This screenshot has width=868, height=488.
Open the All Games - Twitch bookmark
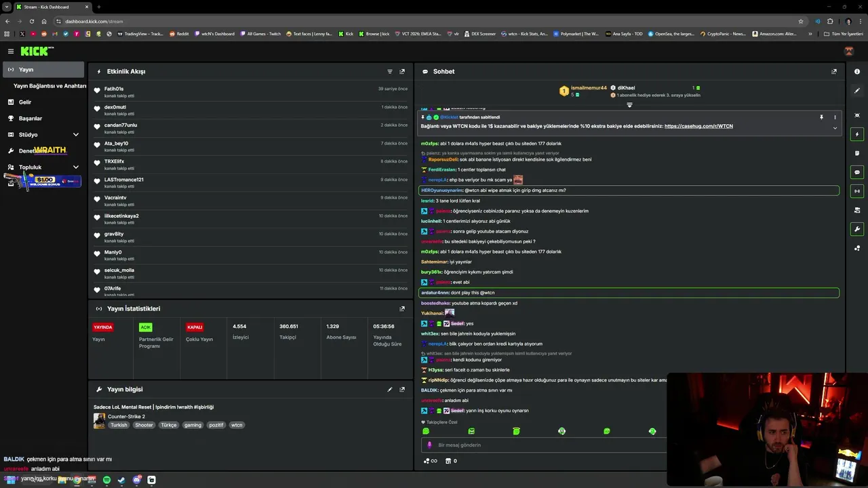point(260,34)
